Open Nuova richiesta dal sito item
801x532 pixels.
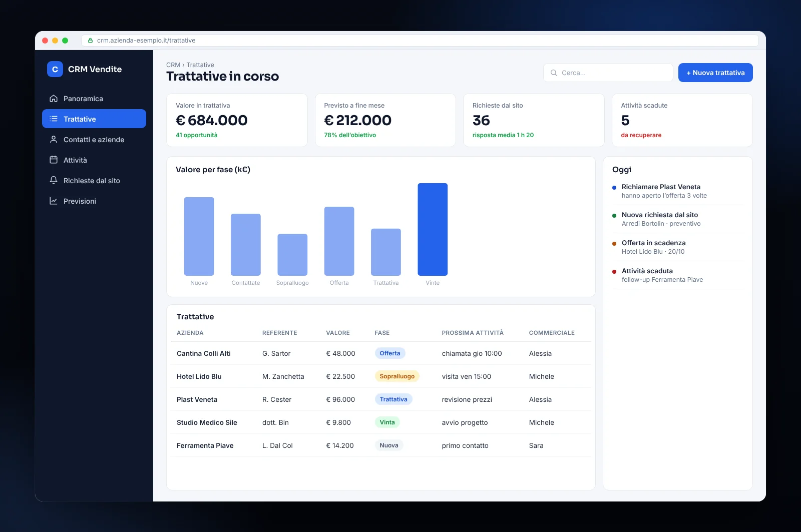tap(678, 219)
